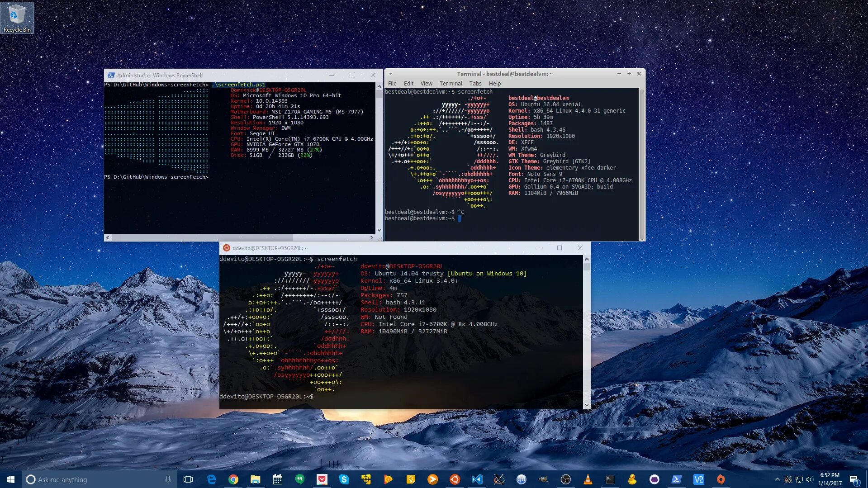Open File Explorer from the taskbar

[x=256, y=479]
